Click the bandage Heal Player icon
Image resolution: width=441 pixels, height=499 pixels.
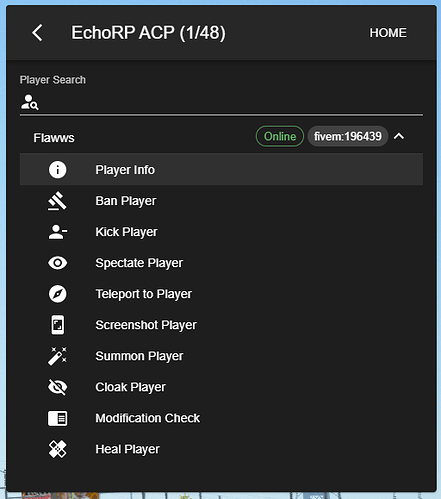coord(58,449)
